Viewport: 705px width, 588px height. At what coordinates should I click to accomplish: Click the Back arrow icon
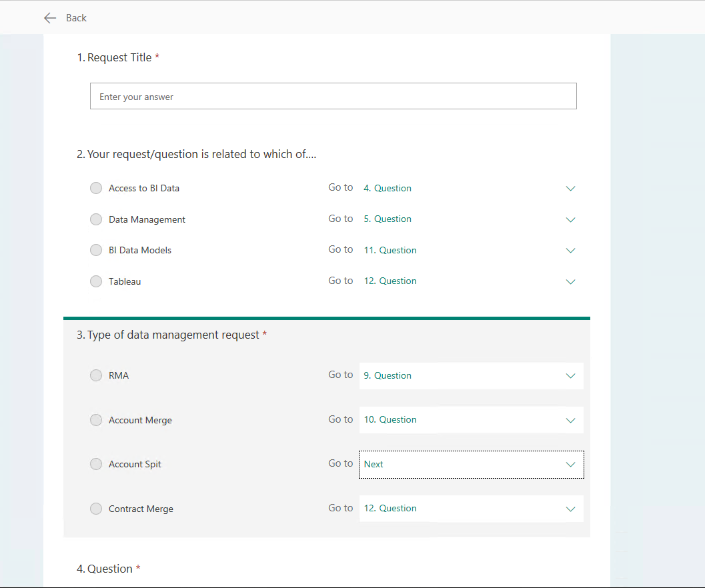coord(50,18)
